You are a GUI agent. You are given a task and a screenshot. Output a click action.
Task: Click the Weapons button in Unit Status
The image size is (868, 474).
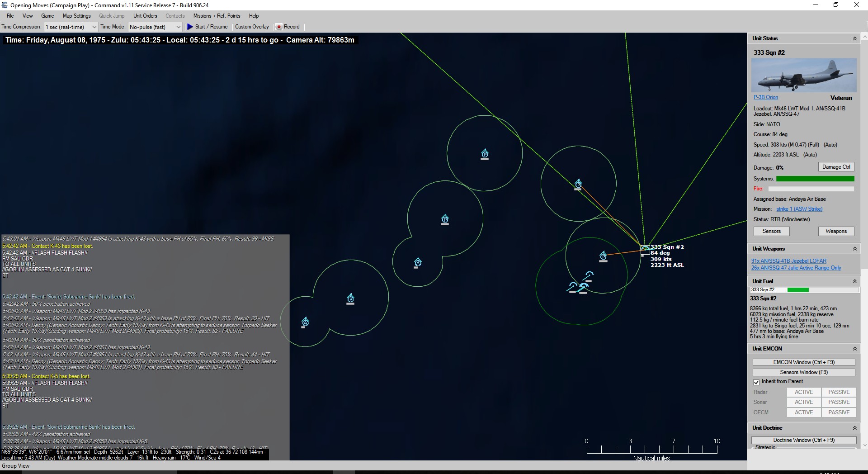[x=836, y=231]
